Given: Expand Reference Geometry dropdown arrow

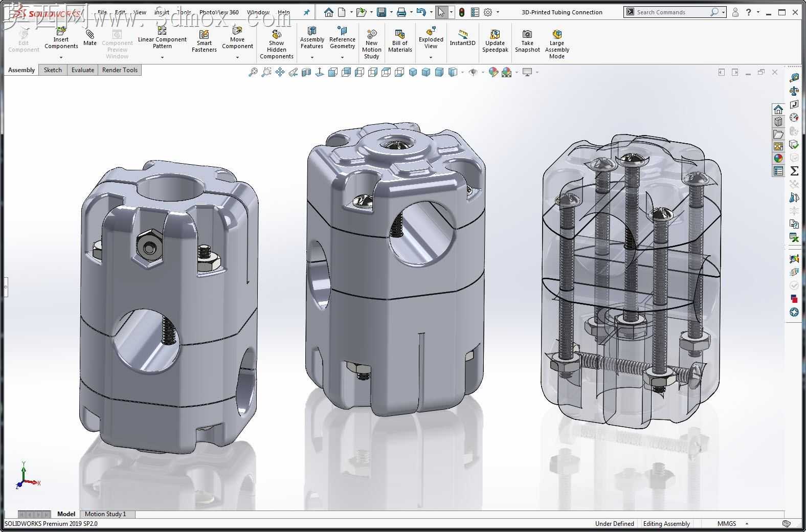Looking at the screenshot, I should 342,57.
